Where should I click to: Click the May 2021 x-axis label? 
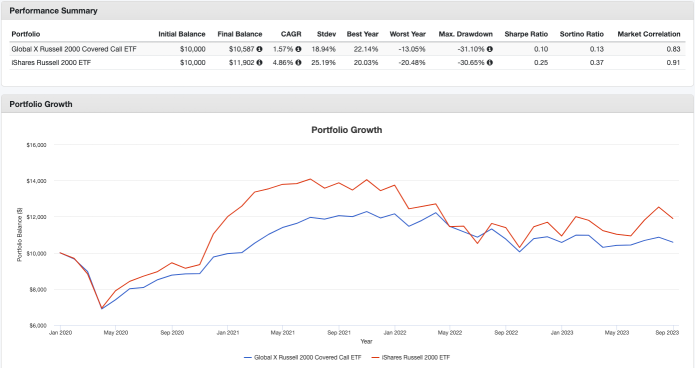tap(283, 333)
